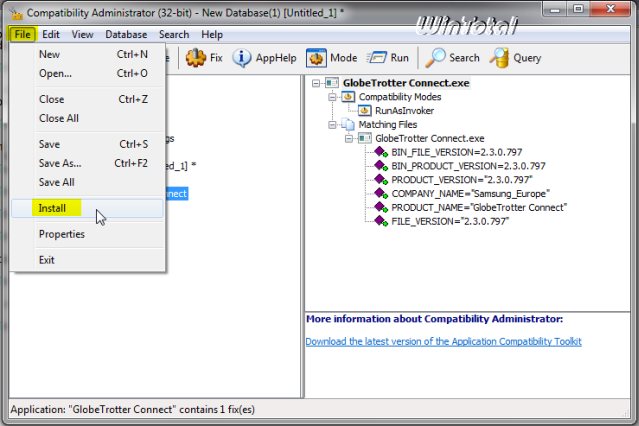Viewport: 639px width, 426px height.
Task: Select Save All in the File menu
Action: pyautogui.click(x=87, y=182)
